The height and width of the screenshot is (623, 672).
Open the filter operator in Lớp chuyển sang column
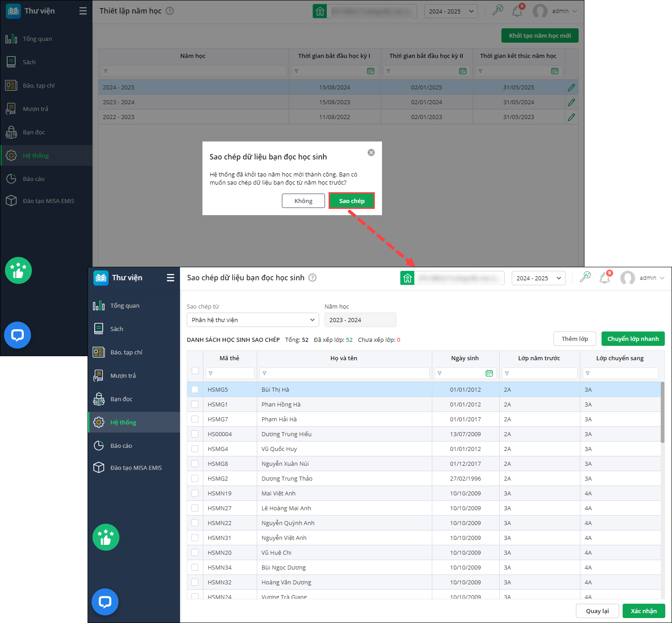coord(588,373)
